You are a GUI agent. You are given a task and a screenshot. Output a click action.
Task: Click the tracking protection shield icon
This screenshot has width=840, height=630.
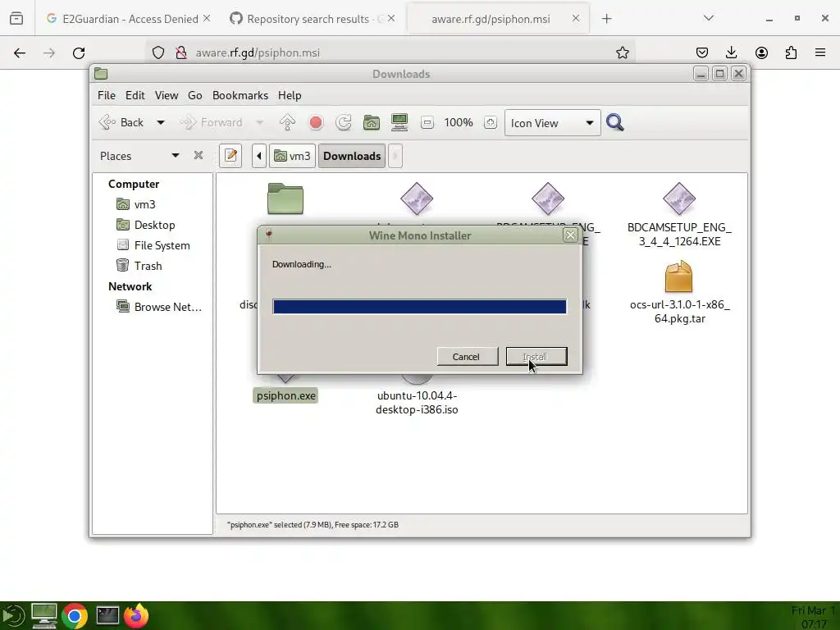click(x=158, y=52)
